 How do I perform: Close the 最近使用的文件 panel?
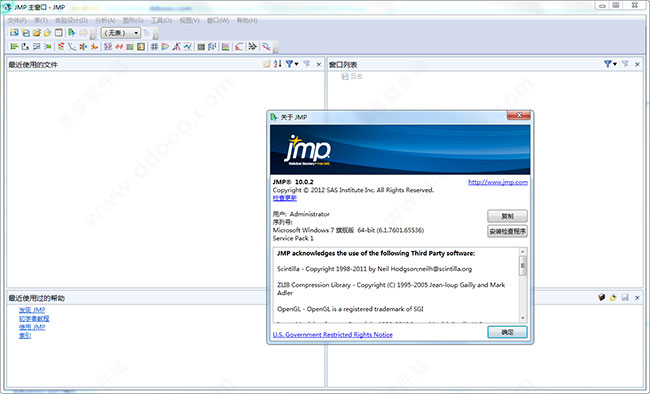point(319,64)
